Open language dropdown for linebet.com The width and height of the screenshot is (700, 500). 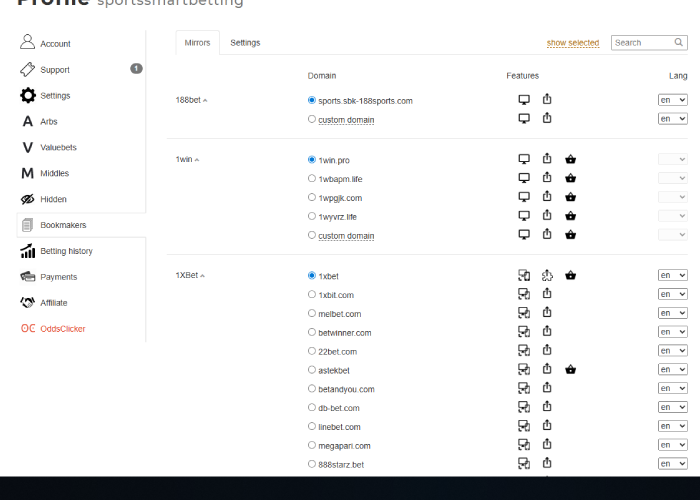click(672, 426)
